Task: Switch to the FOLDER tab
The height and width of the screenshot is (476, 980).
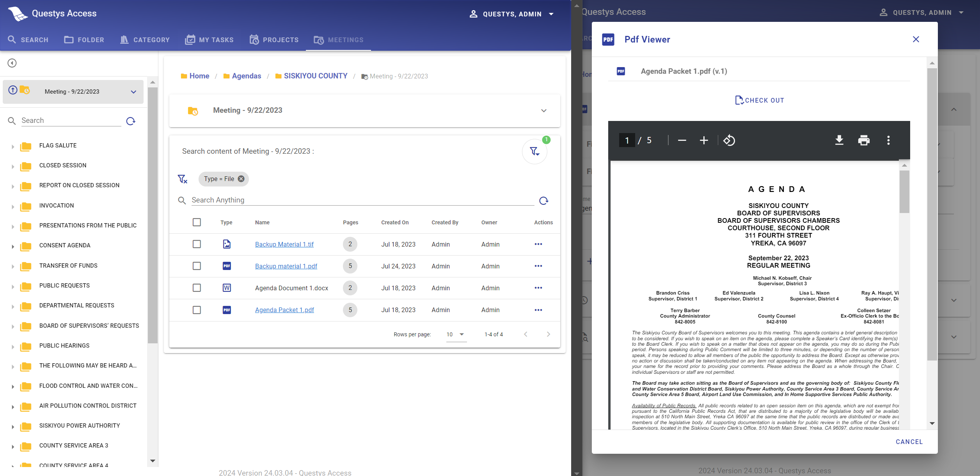Action: pos(84,40)
